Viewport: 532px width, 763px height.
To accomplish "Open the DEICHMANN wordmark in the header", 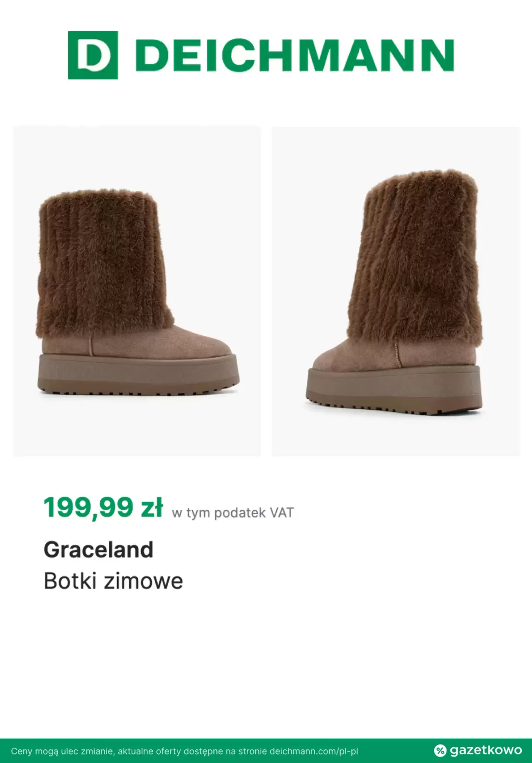I will 295,55.
